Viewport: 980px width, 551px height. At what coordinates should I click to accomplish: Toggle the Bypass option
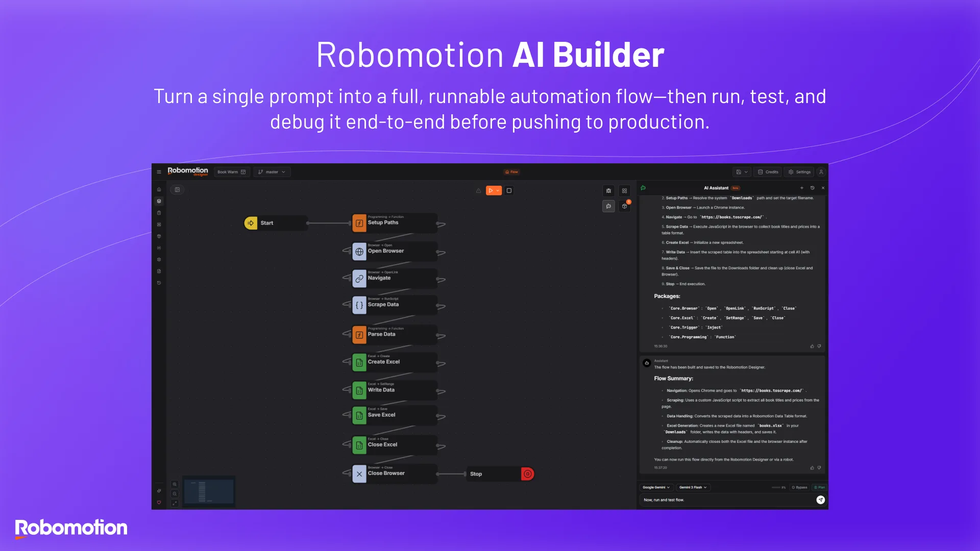pos(799,487)
